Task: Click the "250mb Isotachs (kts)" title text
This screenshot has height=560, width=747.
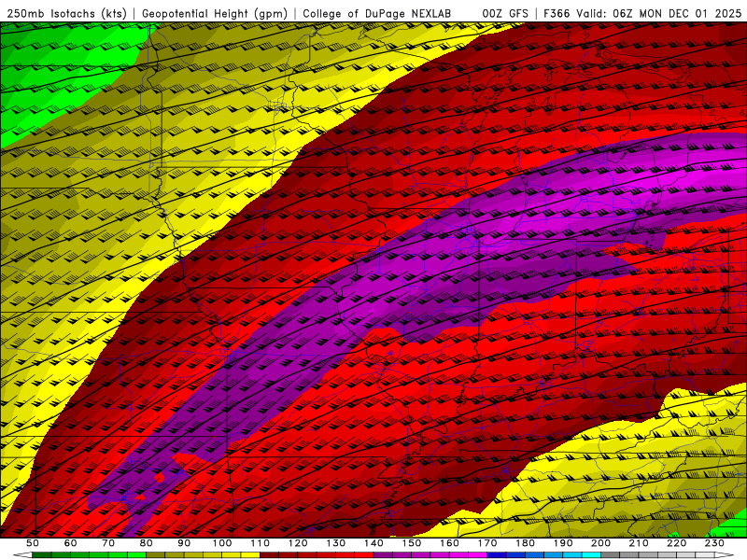Action: (66, 14)
